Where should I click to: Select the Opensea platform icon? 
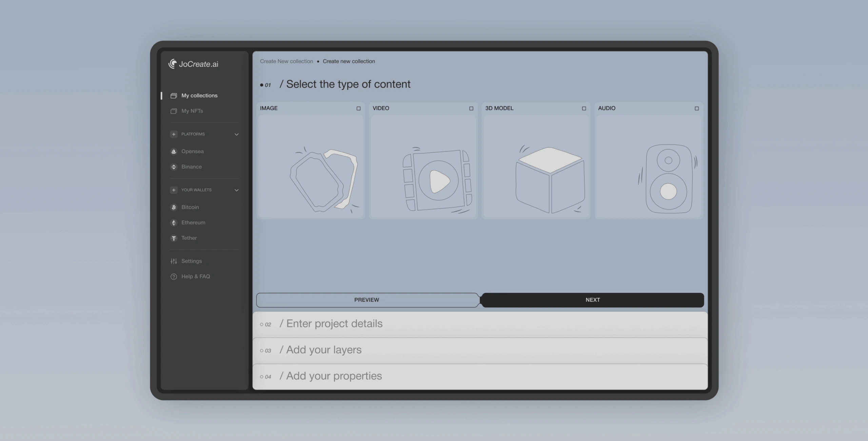pyautogui.click(x=174, y=151)
